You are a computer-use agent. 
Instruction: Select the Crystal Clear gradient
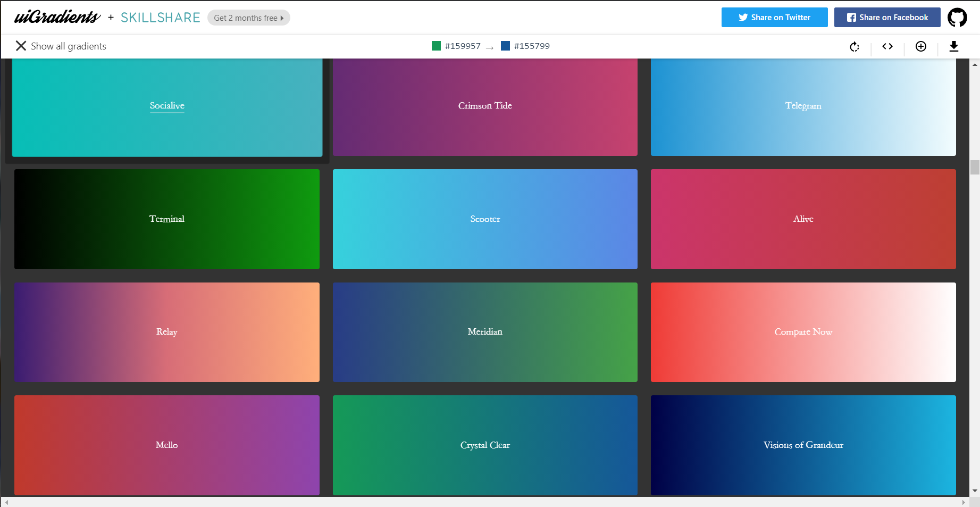(485, 445)
